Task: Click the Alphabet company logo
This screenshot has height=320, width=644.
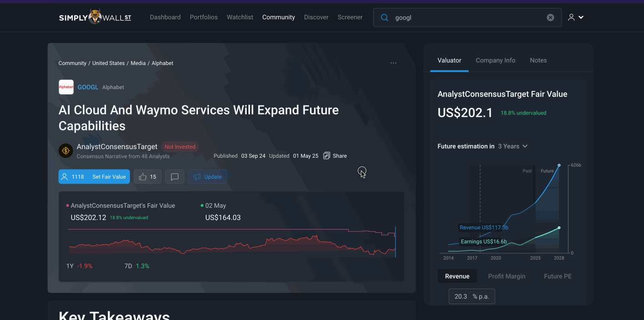Action: pos(66,87)
